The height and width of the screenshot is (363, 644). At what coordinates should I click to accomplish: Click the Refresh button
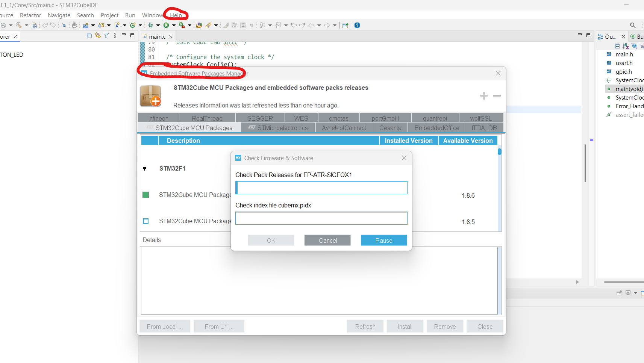click(x=365, y=327)
